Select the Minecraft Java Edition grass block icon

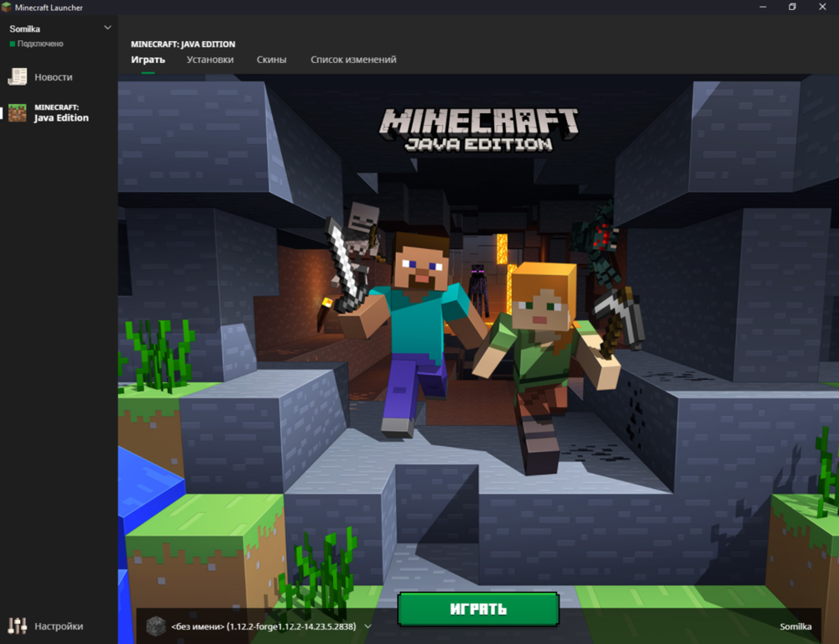[17, 113]
